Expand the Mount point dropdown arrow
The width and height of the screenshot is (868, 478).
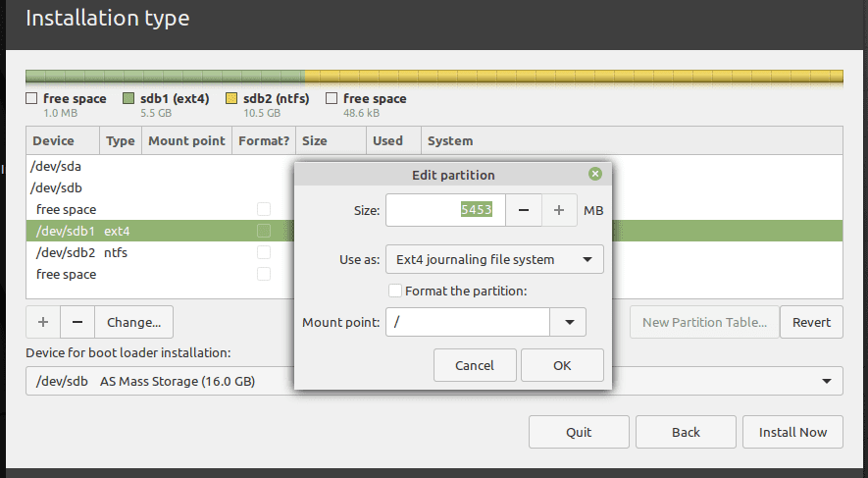point(568,322)
